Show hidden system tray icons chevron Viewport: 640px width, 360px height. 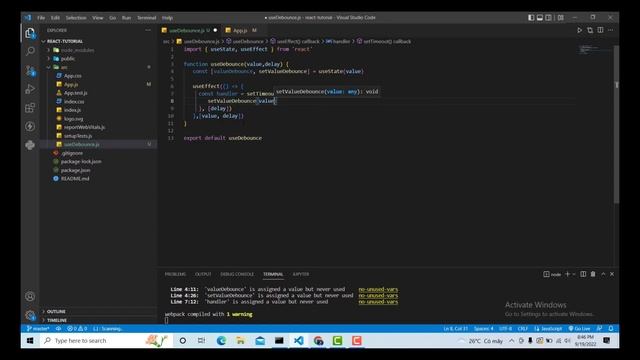(x=511, y=340)
